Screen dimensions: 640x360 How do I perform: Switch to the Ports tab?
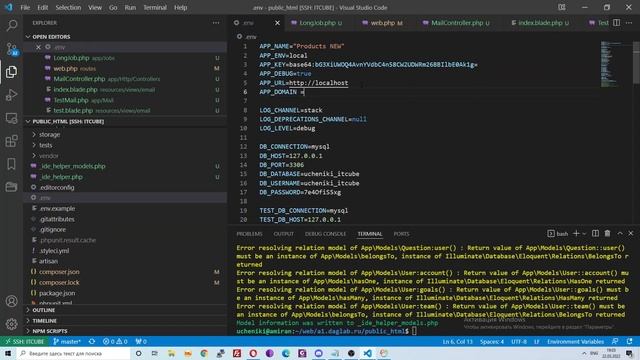[401, 234]
